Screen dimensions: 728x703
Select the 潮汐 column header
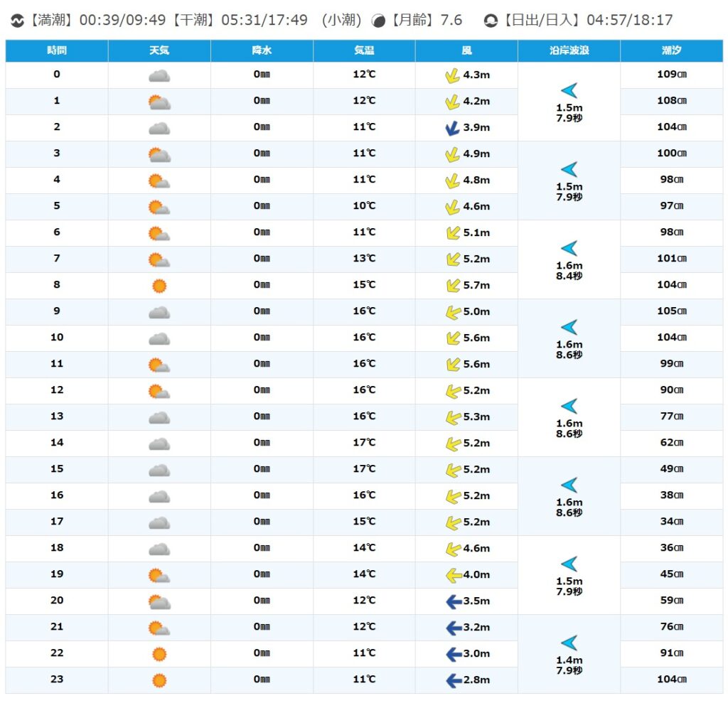[671, 51]
